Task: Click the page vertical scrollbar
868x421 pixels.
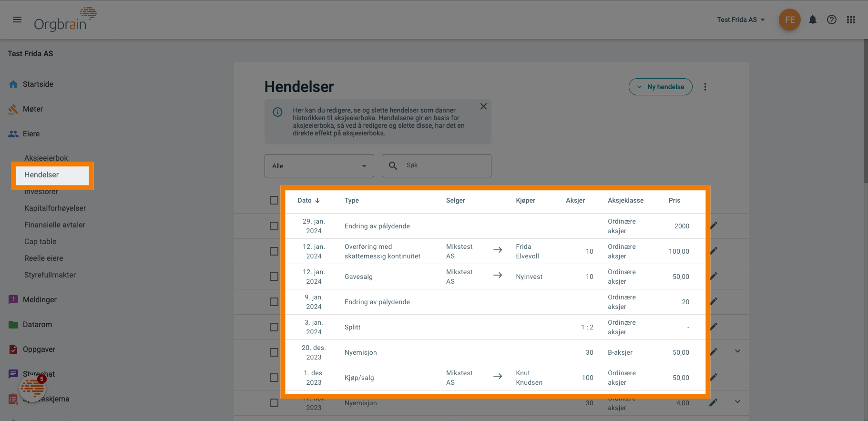Action: click(x=866, y=111)
